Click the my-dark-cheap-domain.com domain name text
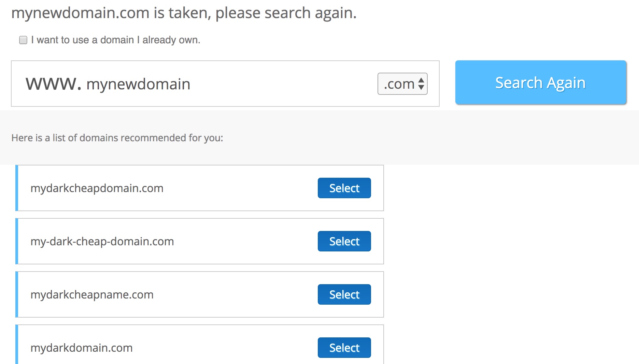639x364 pixels. [102, 241]
